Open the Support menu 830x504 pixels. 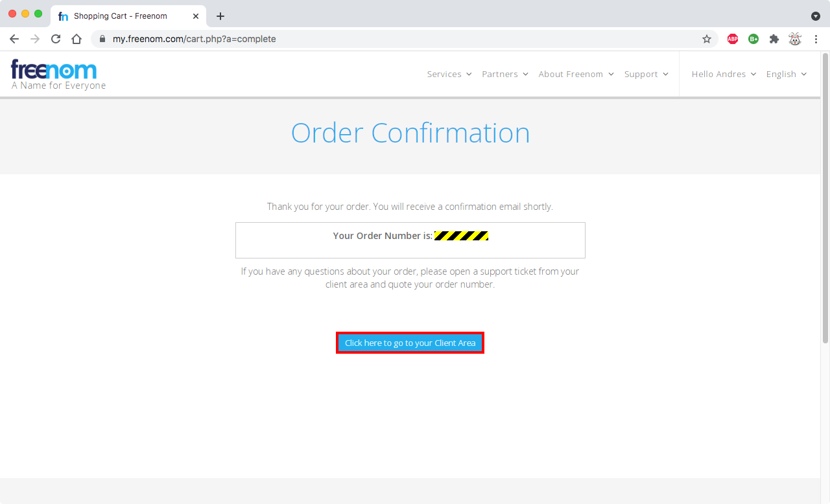(x=646, y=74)
